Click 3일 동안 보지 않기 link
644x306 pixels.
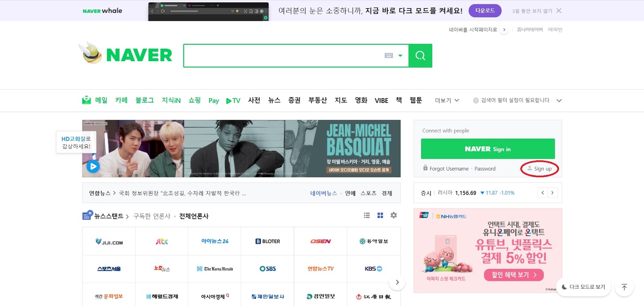pos(532,11)
